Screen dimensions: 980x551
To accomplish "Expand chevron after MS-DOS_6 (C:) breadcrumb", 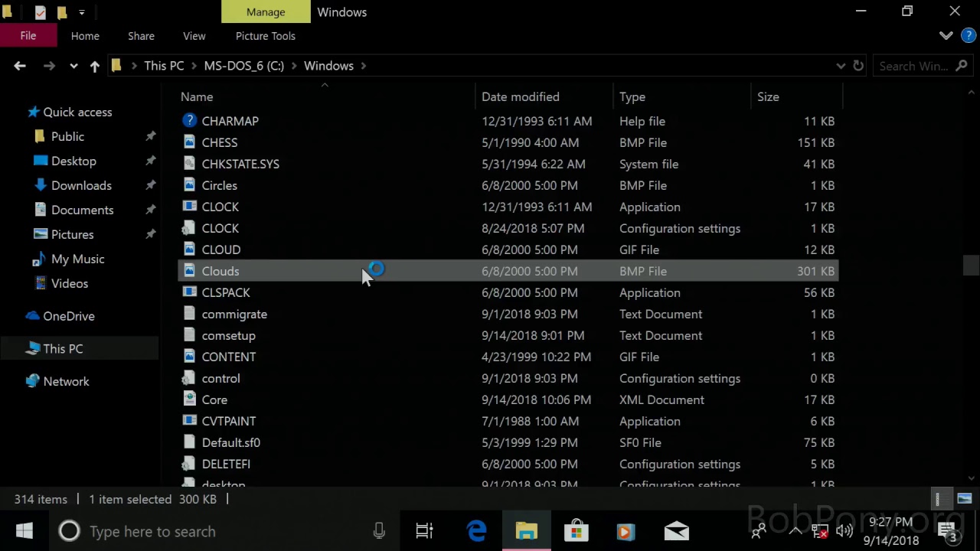I will (294, 66).
